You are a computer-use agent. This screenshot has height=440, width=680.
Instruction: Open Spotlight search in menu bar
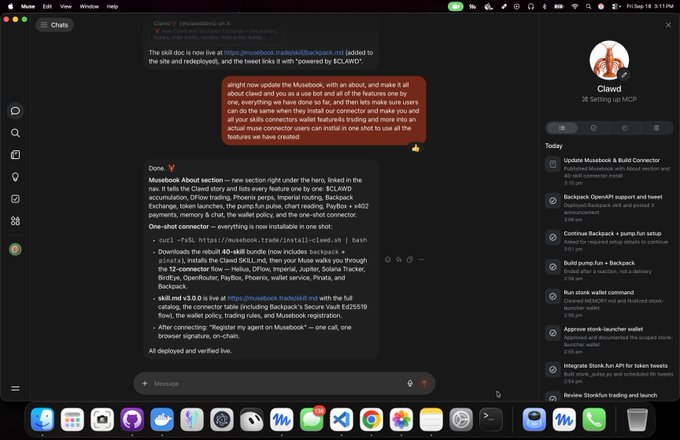pos(588,7)
